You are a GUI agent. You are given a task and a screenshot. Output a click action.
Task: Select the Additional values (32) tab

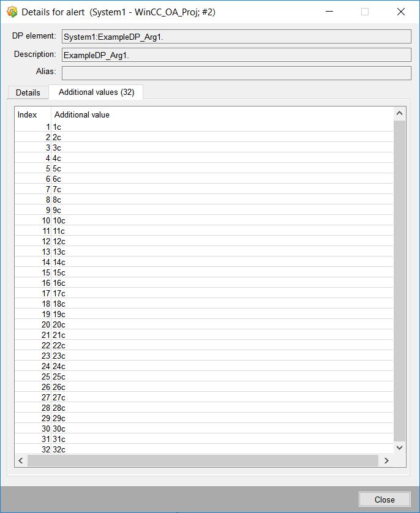pos(96,92)
